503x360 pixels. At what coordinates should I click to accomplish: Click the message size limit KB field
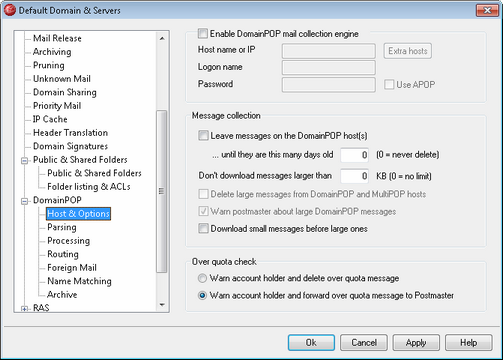coord(355,176)
